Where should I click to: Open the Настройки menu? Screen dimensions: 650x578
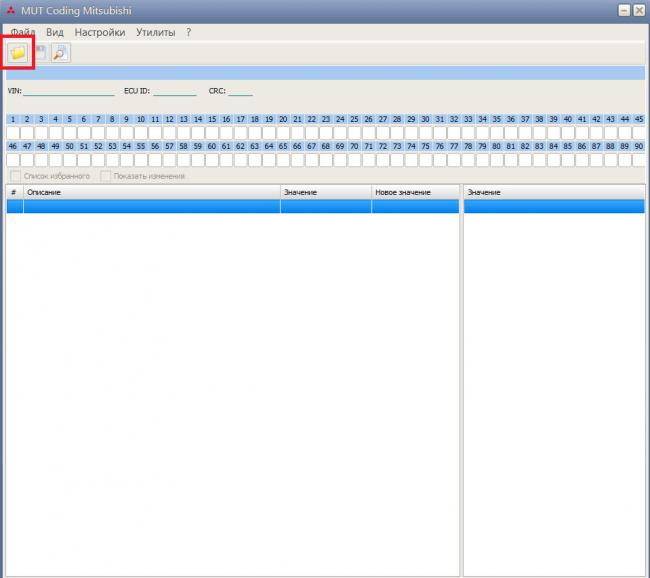[x=100, y=32]
